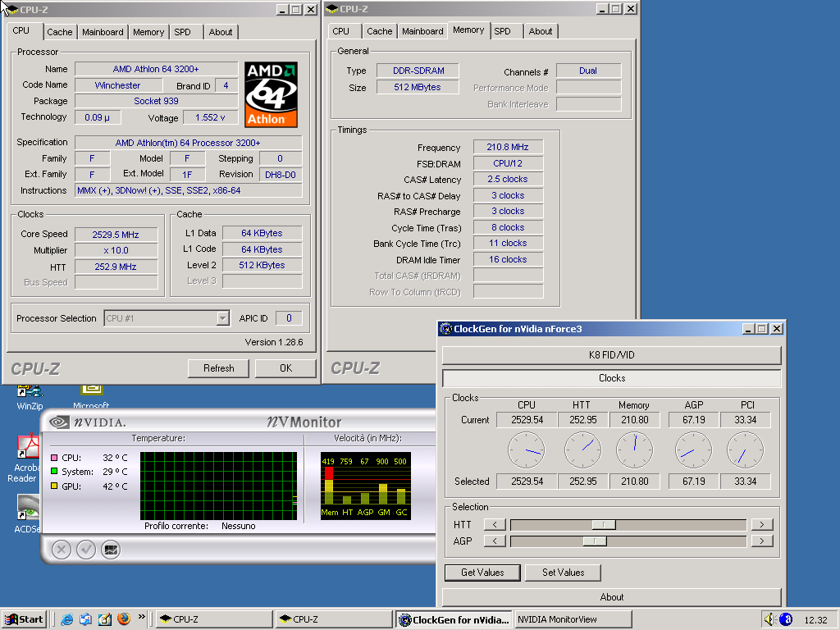
Task: Decrease HTT with the left arrow
Action: click(495, 524)
